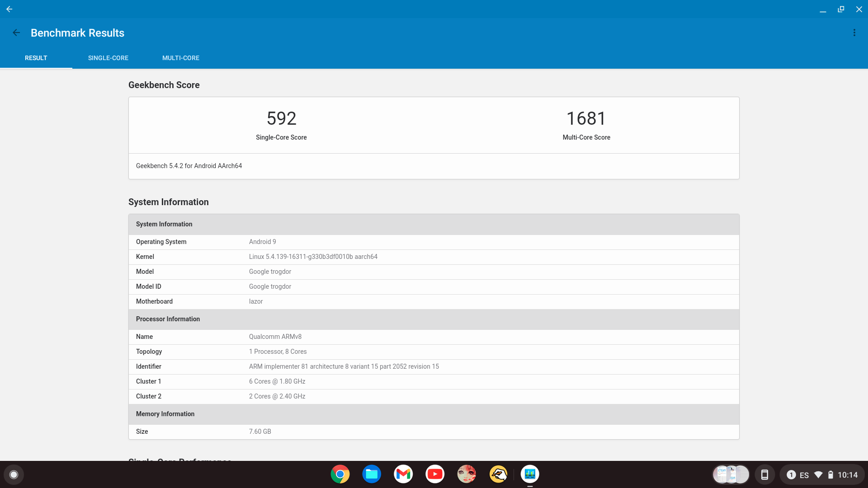
Task: Click the Identifier row label
Action: pos(149,366)
